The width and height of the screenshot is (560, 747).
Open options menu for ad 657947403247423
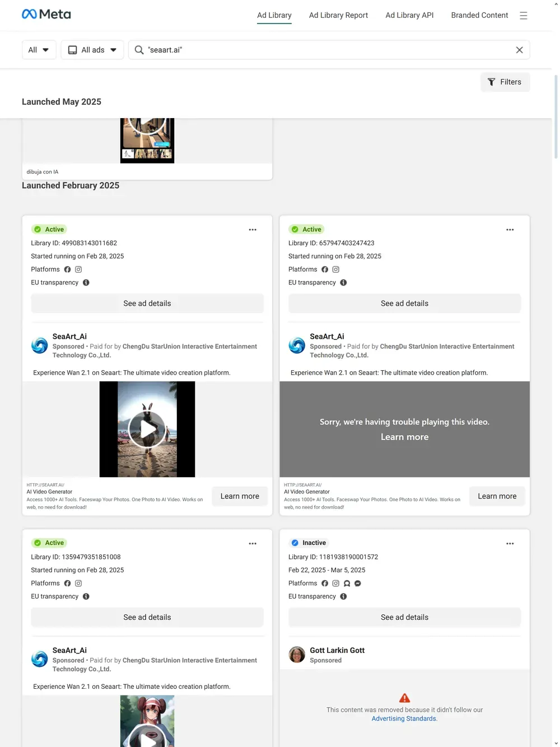(510, 230)
